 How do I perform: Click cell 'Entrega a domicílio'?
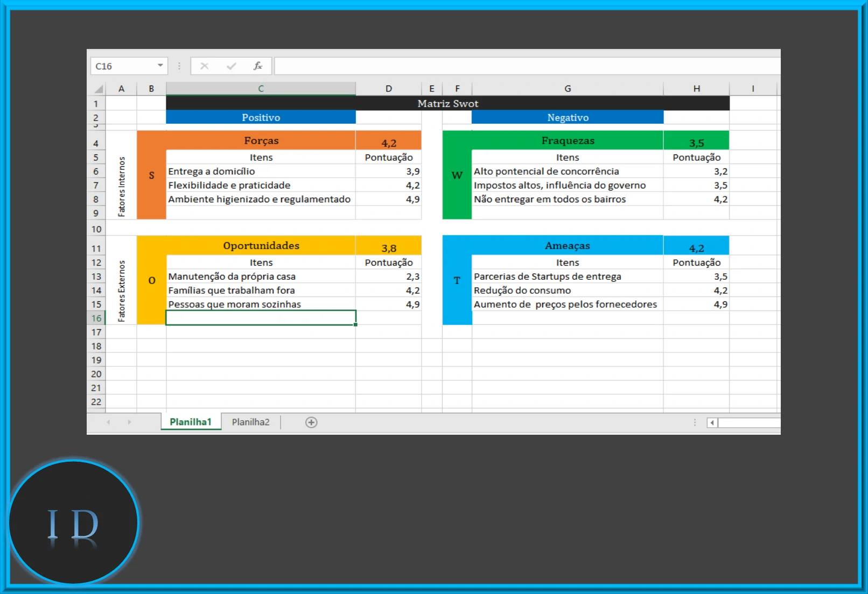(261, 171)
